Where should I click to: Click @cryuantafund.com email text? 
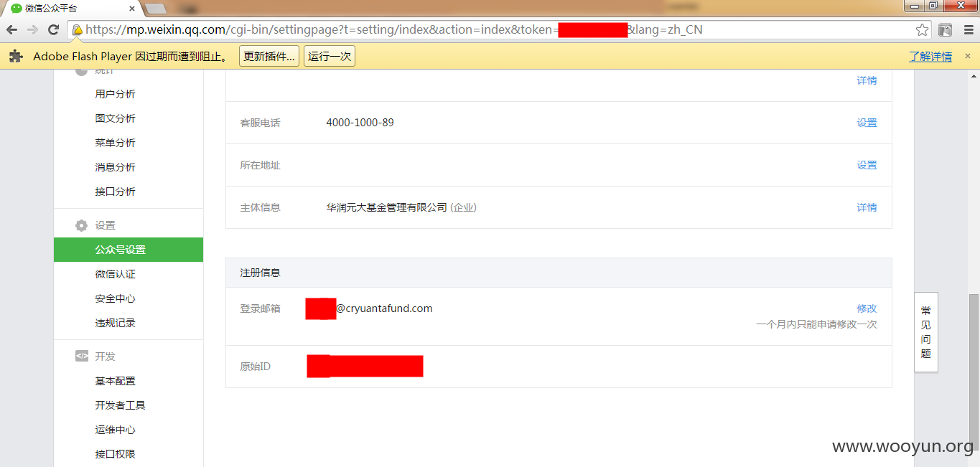pyautogui.click(x=384, y=308)
